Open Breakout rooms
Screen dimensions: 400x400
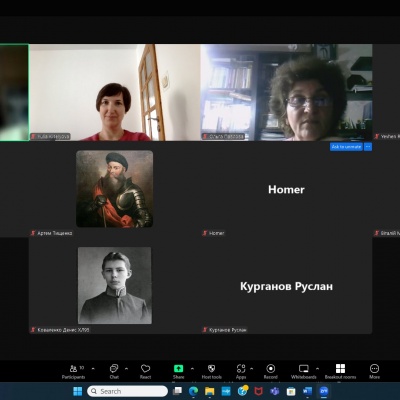pyautogui.click(x=340, y=372)
